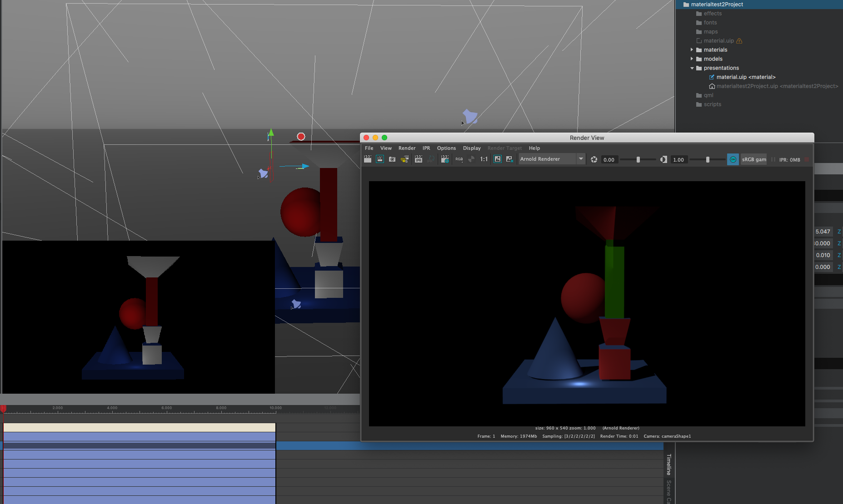Expand the materials folder

coord(692,50)
